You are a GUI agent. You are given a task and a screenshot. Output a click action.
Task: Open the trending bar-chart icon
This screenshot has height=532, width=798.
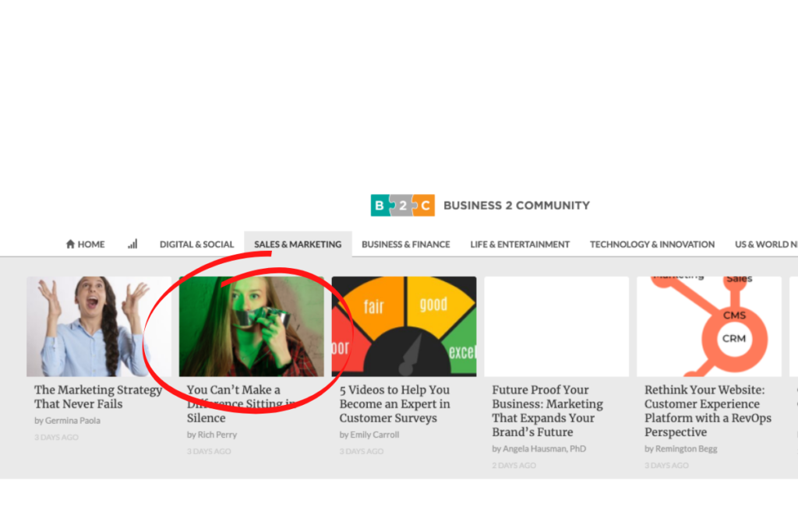(x=132, y=244)
